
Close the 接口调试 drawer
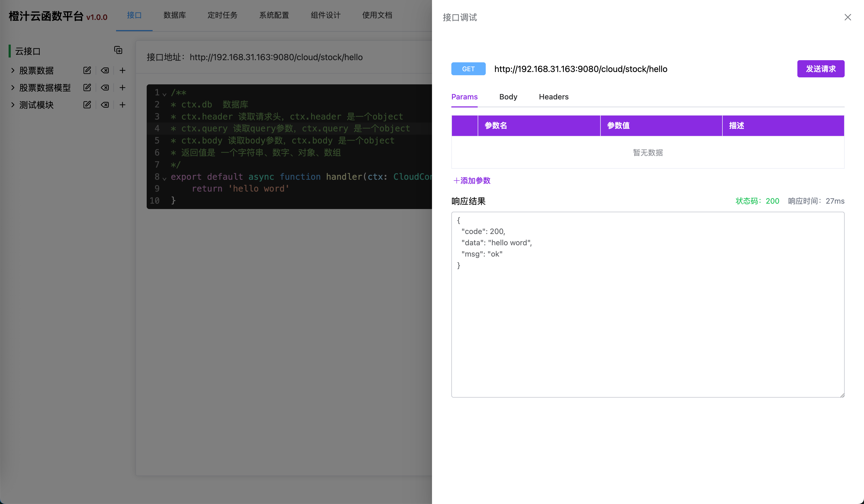coord(848,17)
